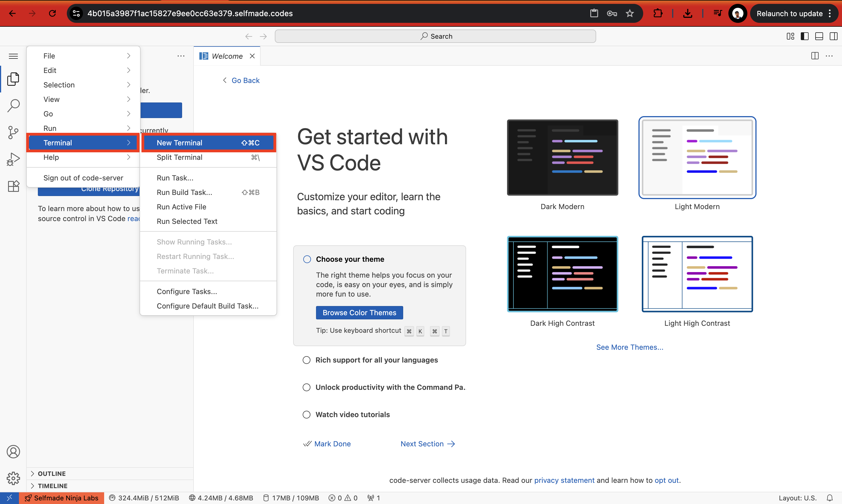Screen dimensions: 842x504
Task: Click Browse Color Themes button
Action: (x=359, y=312)
